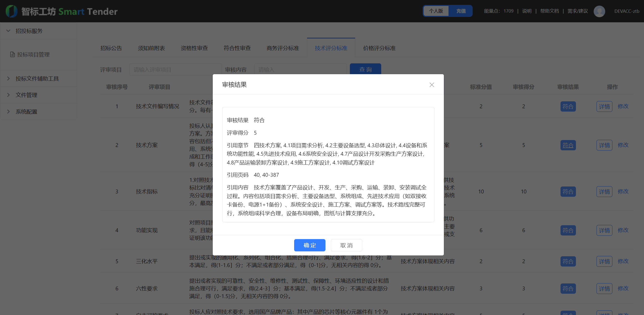Open the user avatar profile icon

click(x=599, y=11)
